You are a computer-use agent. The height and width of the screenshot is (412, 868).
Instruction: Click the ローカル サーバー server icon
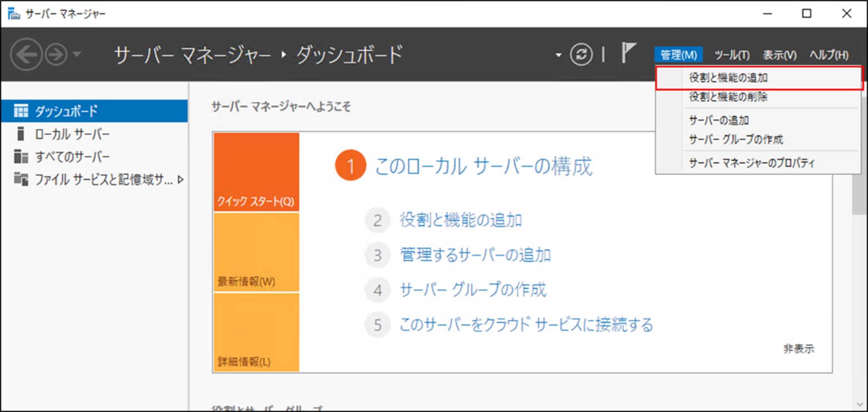(21, 134)
